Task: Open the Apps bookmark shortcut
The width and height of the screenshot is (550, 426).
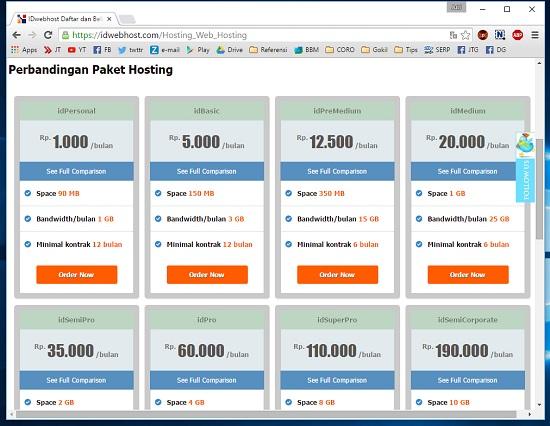Action: (x=24, y=50)
